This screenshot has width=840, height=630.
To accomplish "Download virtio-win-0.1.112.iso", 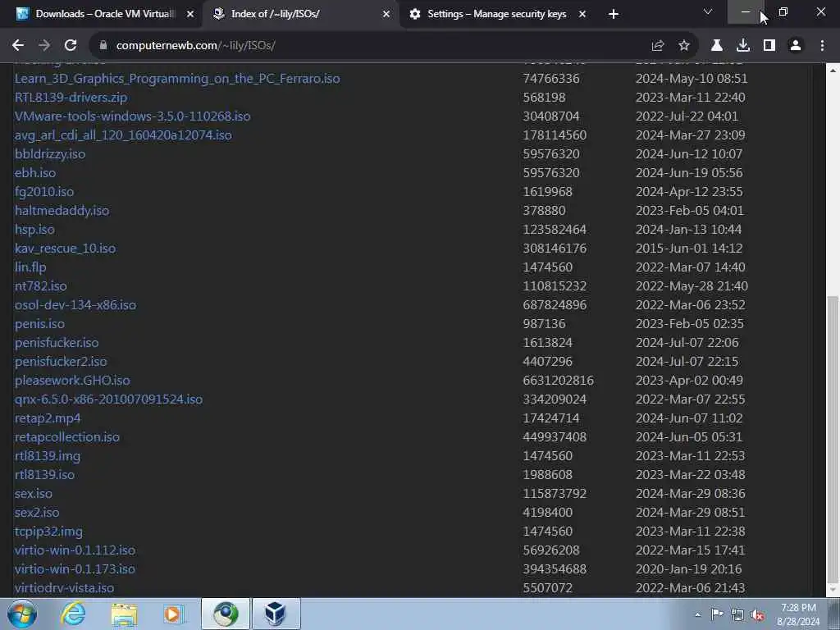I will coord(75,550).
